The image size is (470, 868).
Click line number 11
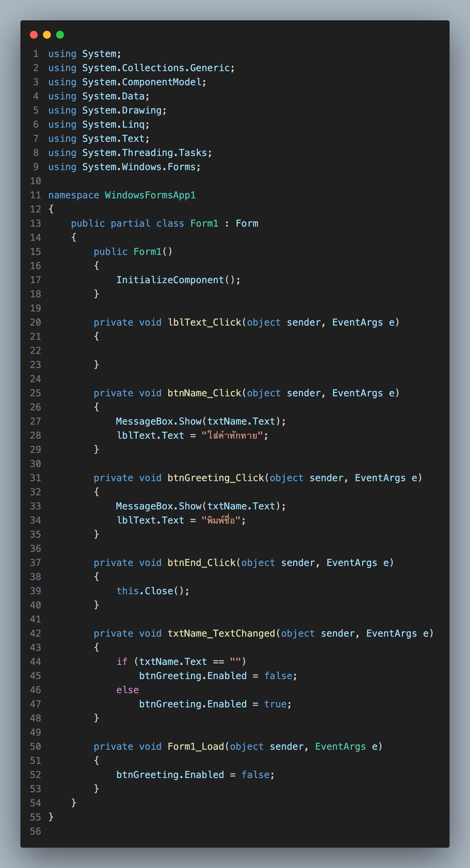click(x=35, y=195)
